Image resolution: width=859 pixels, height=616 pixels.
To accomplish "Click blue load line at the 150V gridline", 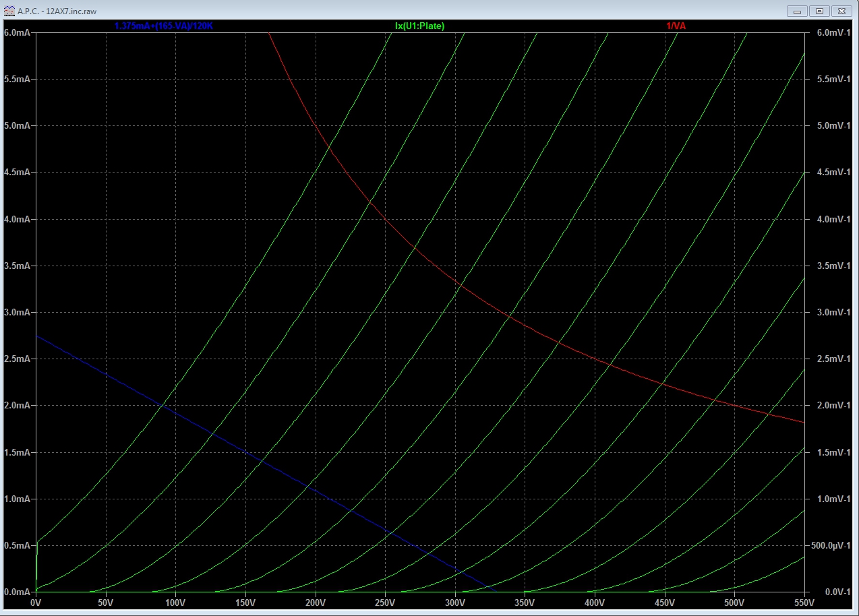I will coord(245,452).
